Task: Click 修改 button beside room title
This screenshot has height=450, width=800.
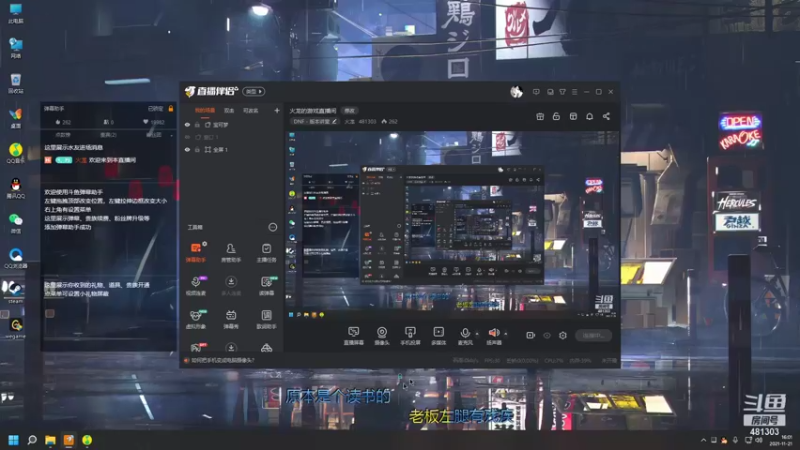Action: pyautogui.click(x=349, y=111)
